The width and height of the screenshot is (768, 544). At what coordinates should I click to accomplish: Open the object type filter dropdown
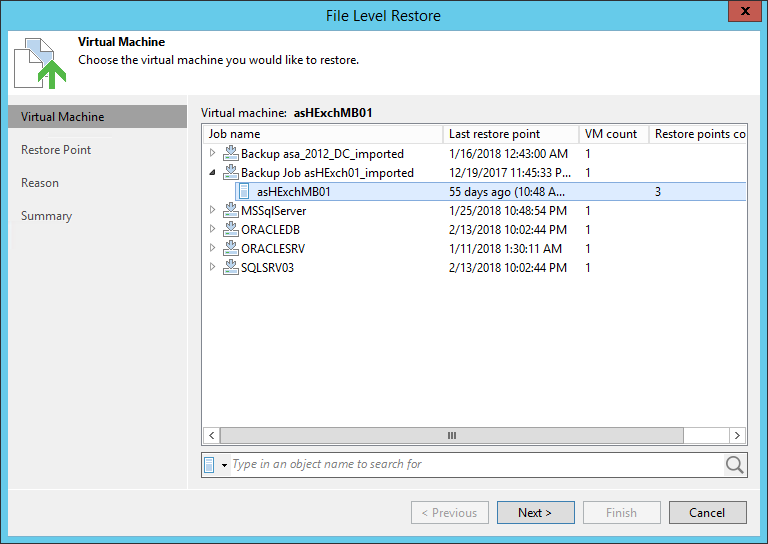225,465
